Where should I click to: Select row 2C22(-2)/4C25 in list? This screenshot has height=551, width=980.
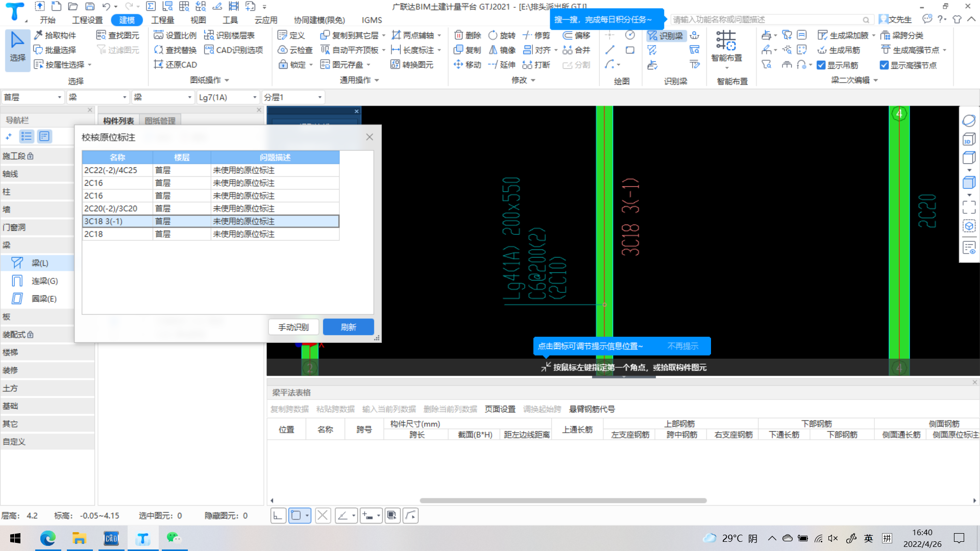[210, 170]
